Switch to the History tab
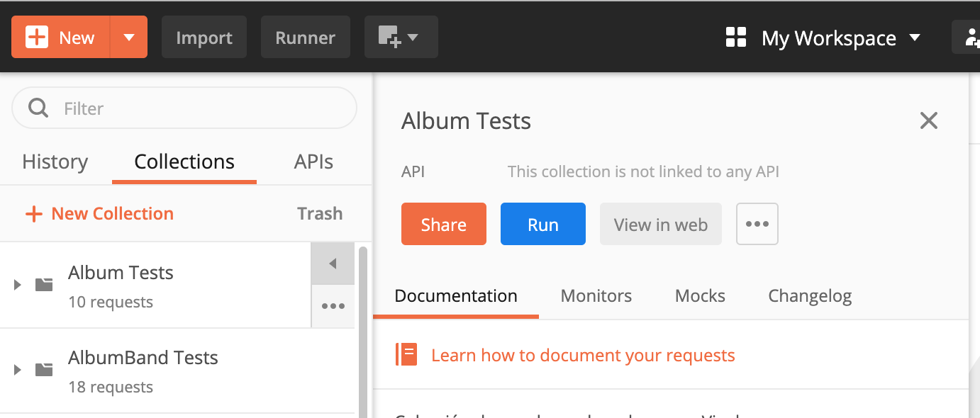This screenshot has height=418, width=980. coord(55,162)
